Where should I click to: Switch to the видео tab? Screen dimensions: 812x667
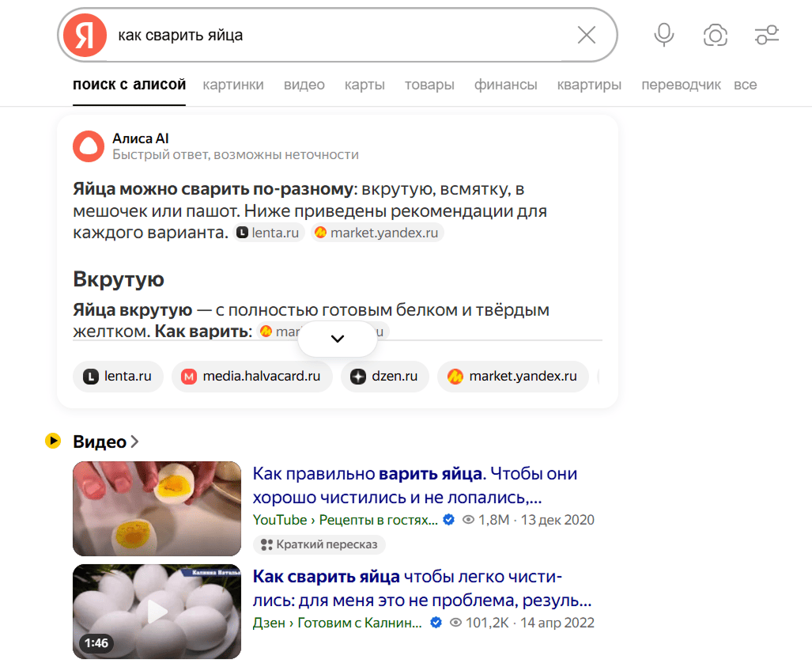304,84
